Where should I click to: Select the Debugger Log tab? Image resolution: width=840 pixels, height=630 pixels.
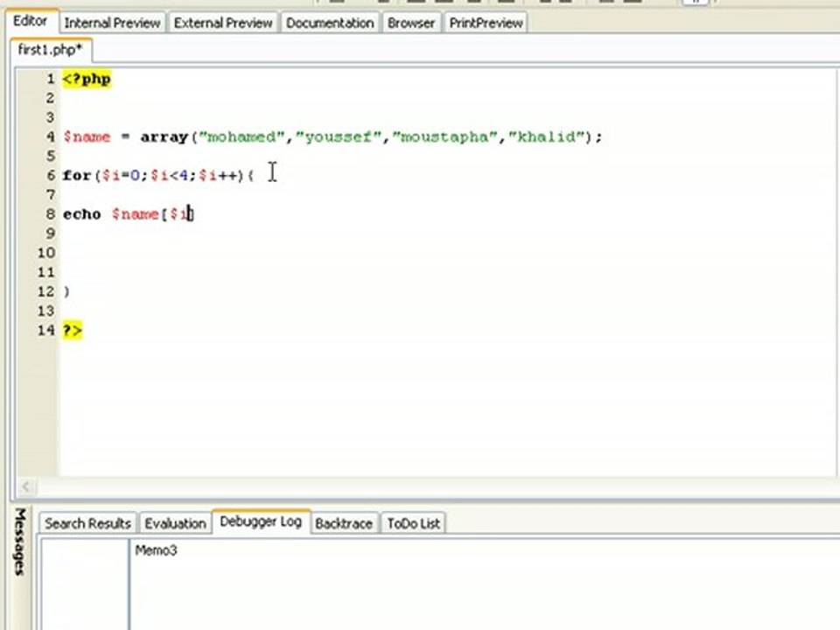pyautogui.click(x=261, y=521)
